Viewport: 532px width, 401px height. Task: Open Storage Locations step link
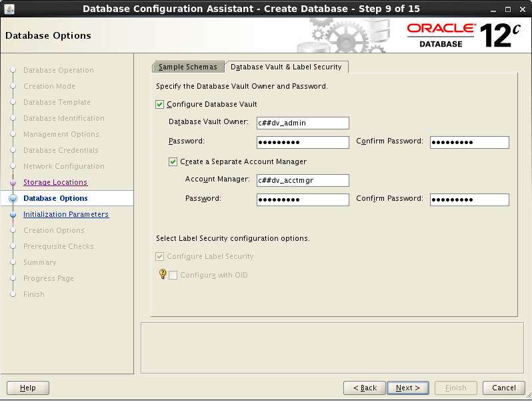click(x=55, y=182)
